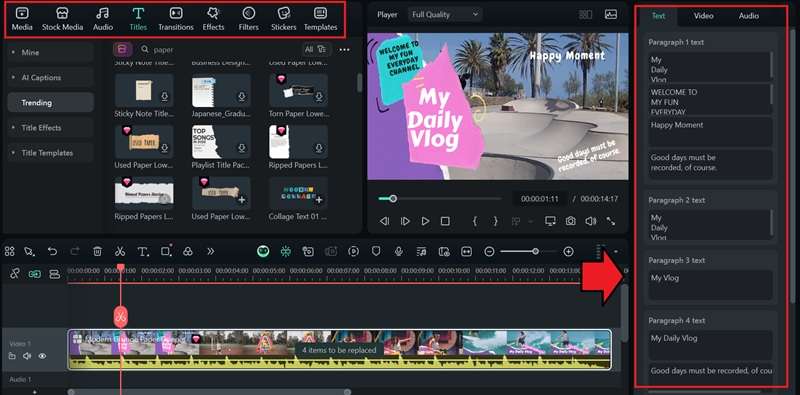The width and height of the screenshot is (800, 395).
Task: Take a snapshot with camera icon
Action: [570, 221]
